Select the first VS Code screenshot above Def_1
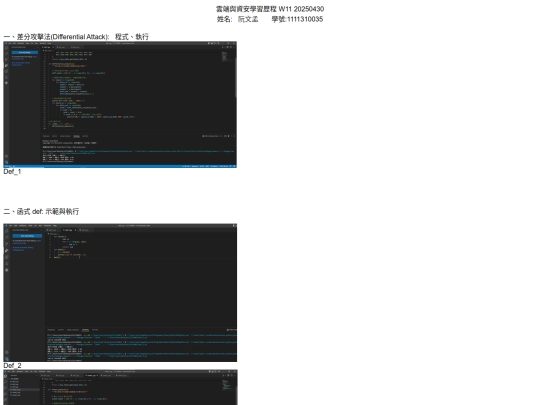This screenshot has width=540, height=405. tap(120, 105)
